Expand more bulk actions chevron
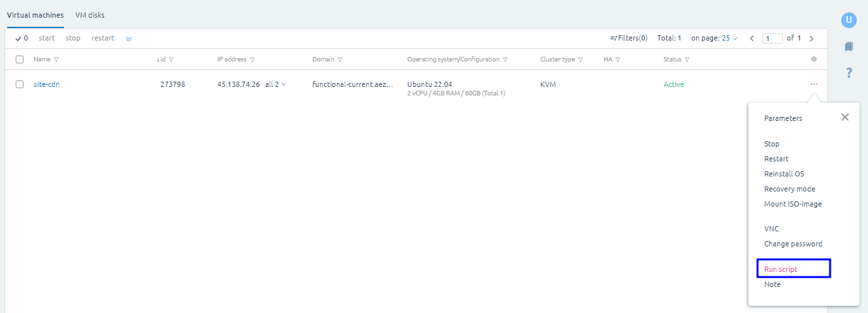This screenshot has width=868, height=313. click(x=129, y=39)
